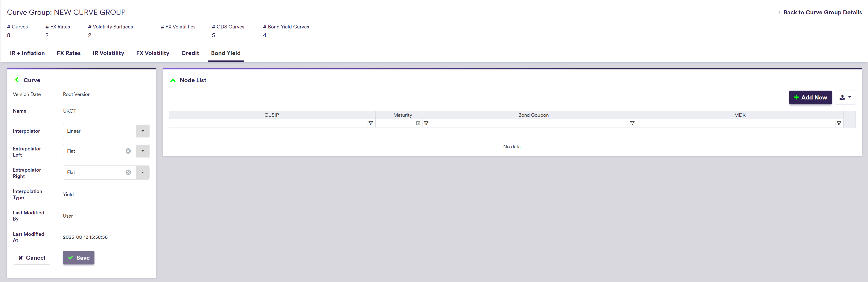Clear the Extrapolator Right value
The height and width of the screenshot is (282, 868).
pos(128,173)
